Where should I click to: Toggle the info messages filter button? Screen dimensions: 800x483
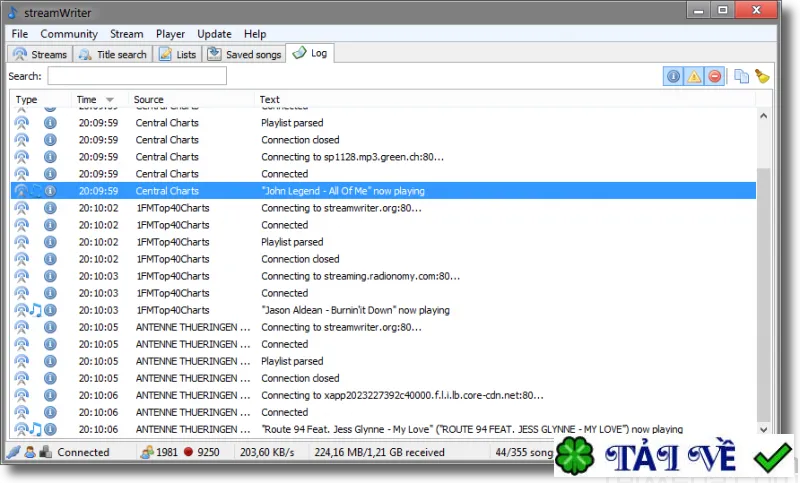(x=673, y=77)
